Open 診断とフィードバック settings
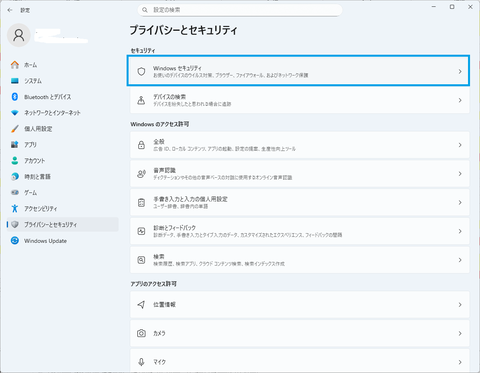480x373 pixels. (x=300, y=231)
